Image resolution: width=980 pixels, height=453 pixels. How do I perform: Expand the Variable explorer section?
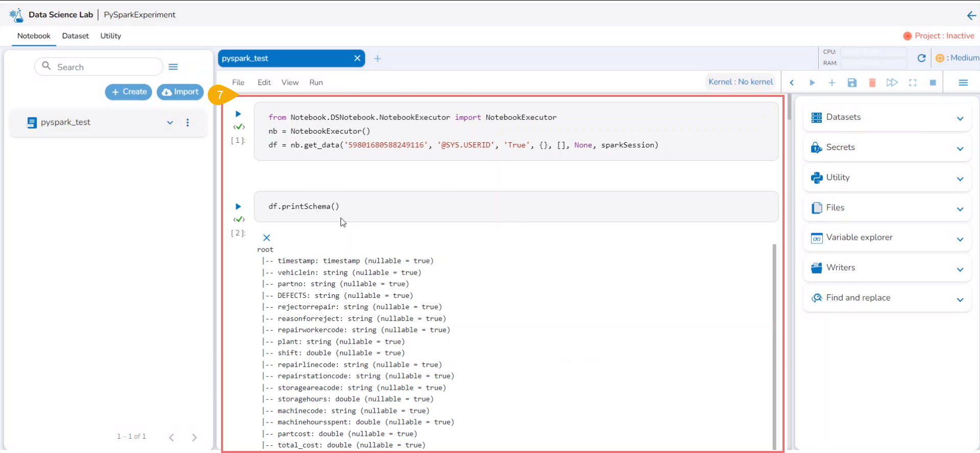point(960,239)
